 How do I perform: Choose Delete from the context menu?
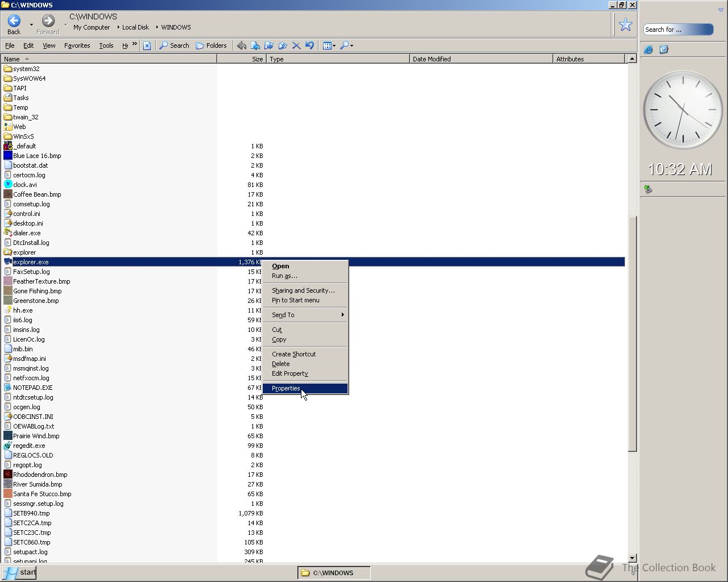tap(305, 364)
